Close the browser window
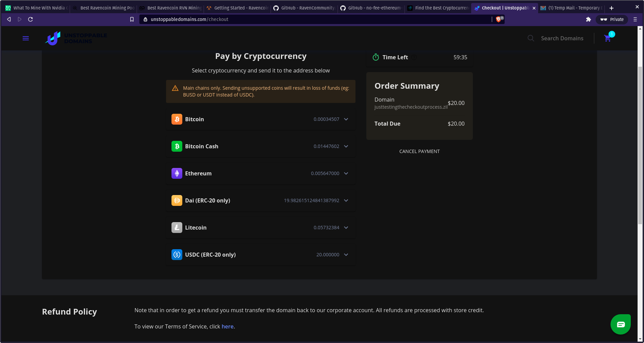 (x=637, y=7)
